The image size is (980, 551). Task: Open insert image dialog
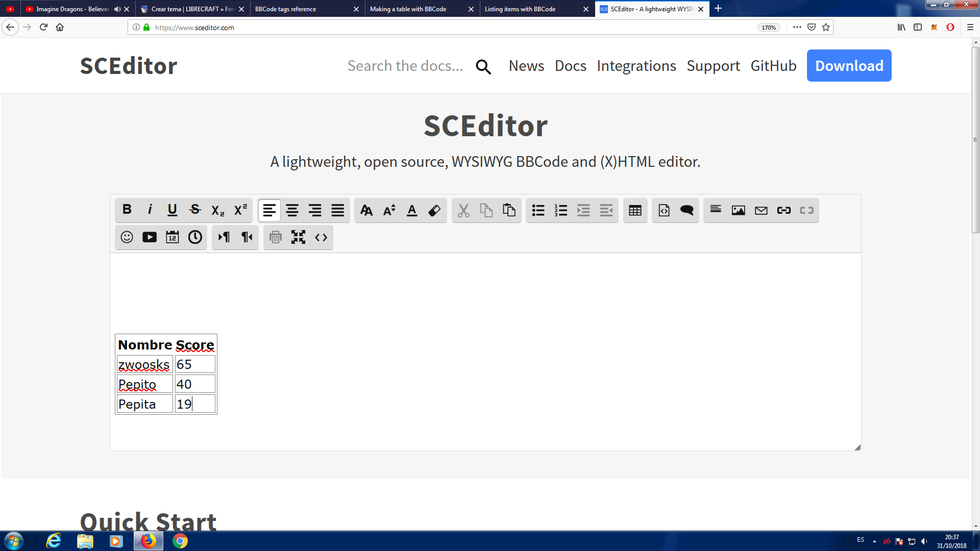739,210
